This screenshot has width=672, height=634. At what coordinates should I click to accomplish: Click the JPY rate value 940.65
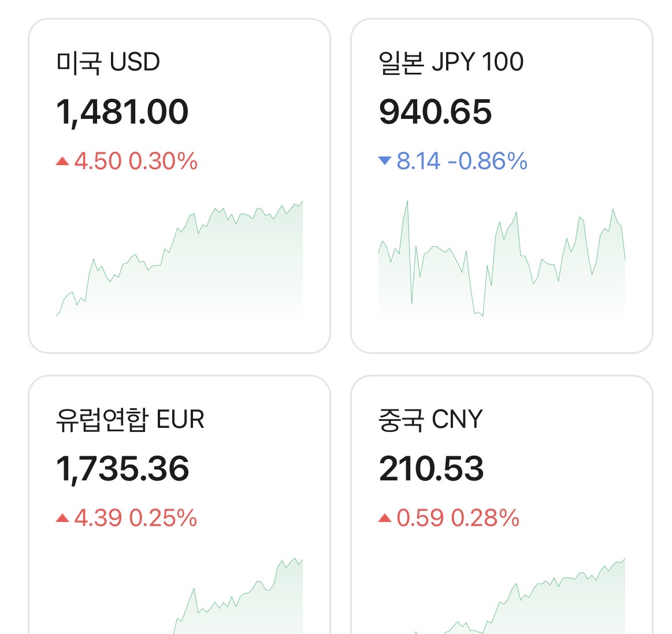click(436, 112)
